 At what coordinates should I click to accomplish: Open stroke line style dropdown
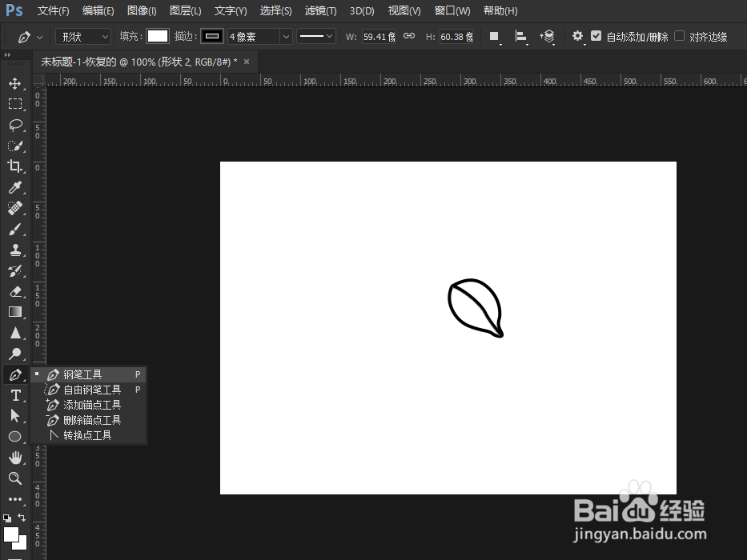pyautogui.click(x=316, y=36)
